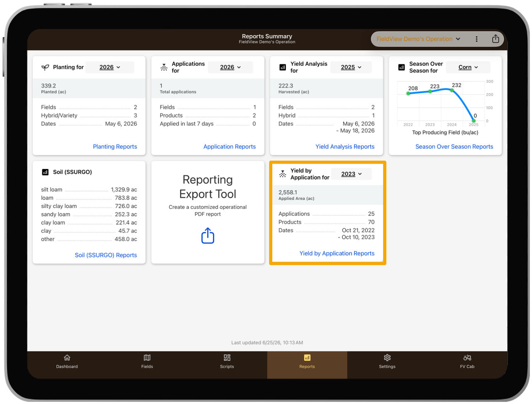Click the Hybrid/Variety row in Planting
This screenshot has height=404, width=532.
tap(89, 115)
